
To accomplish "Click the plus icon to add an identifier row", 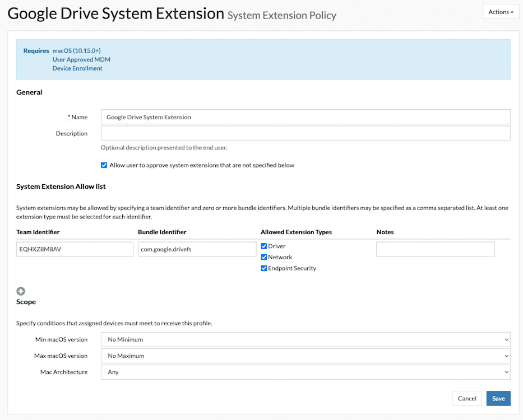I will pyautogui.click(x=21, y=291).
